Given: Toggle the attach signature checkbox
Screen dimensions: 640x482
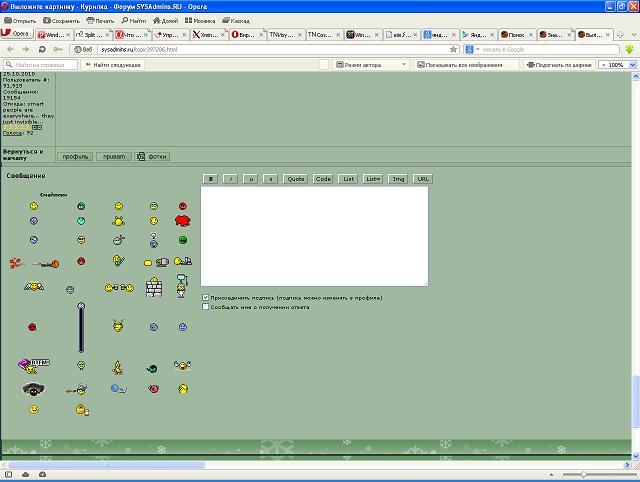Looking at the screenshot, I should [206, 298].
